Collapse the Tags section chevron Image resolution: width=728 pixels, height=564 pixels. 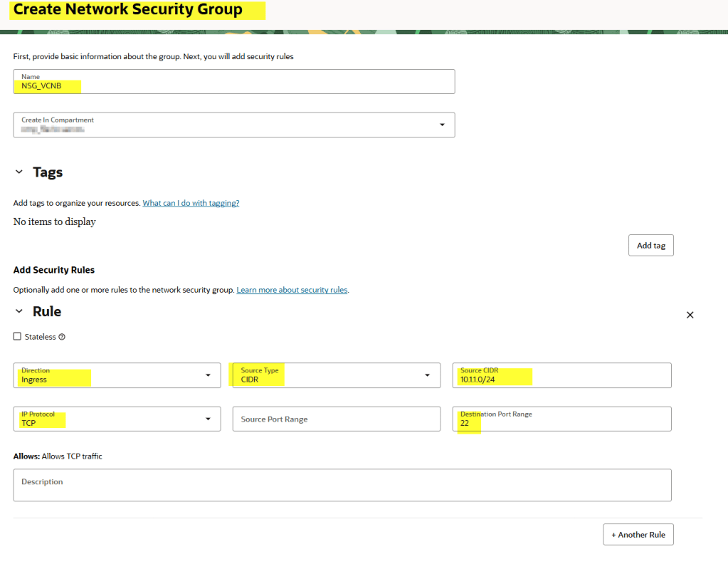[19, 172]
